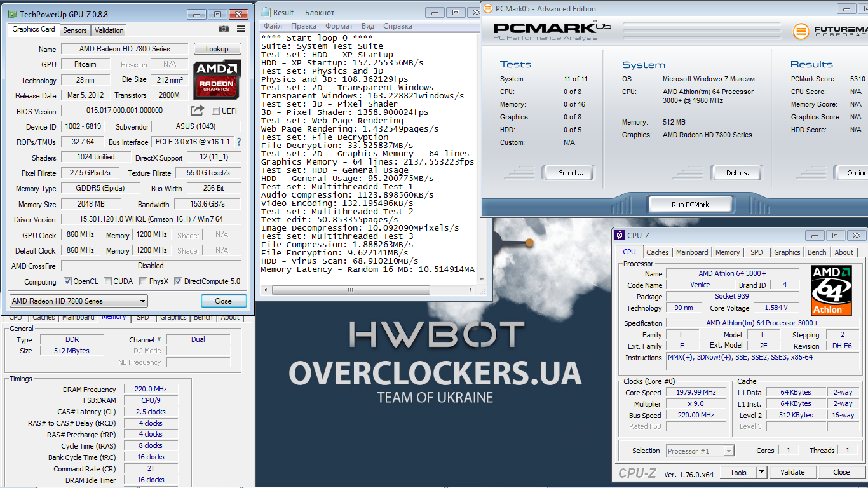Click the Notepad scrollbar left arrow

pyautogui.click(x=264, y=290)
